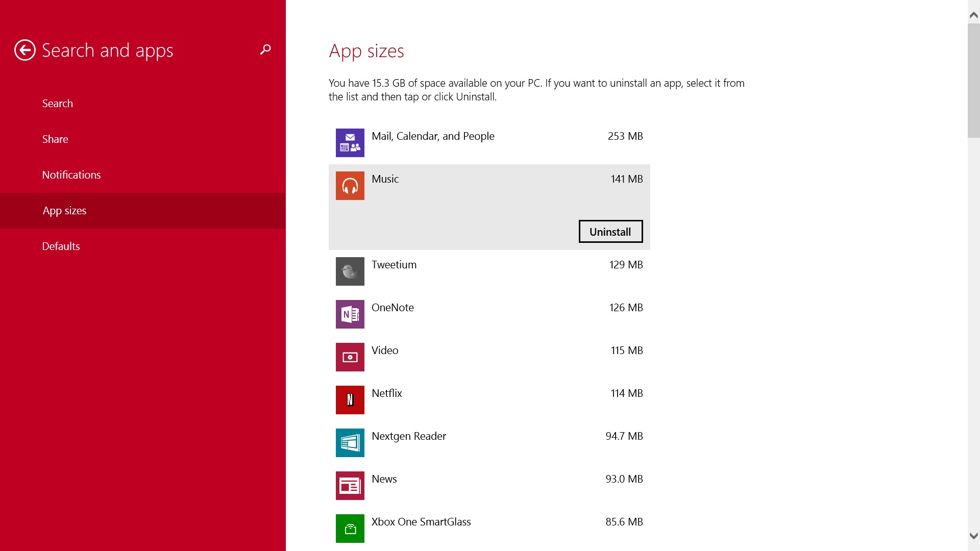980x551 pixels.
Task: Select the Video app icon
Action: [350, 357]
